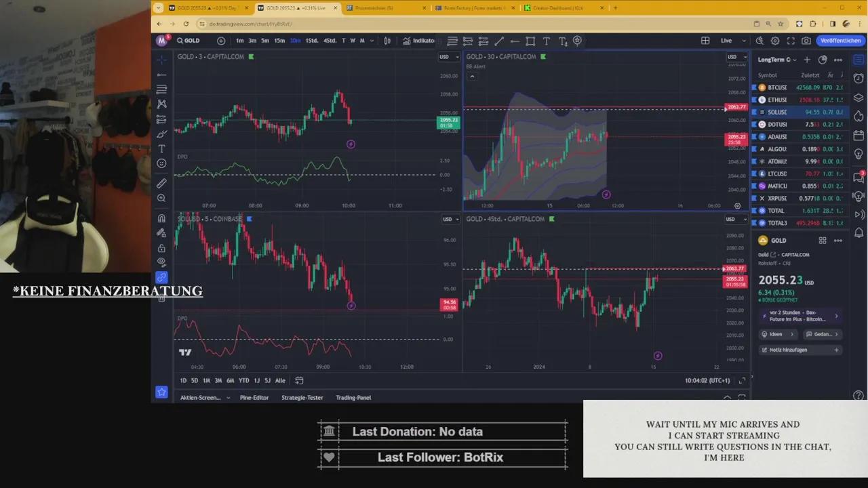Viewport: 868px width, 488px height.
Task: Open the chart settings gear icon
Action: 775,41
